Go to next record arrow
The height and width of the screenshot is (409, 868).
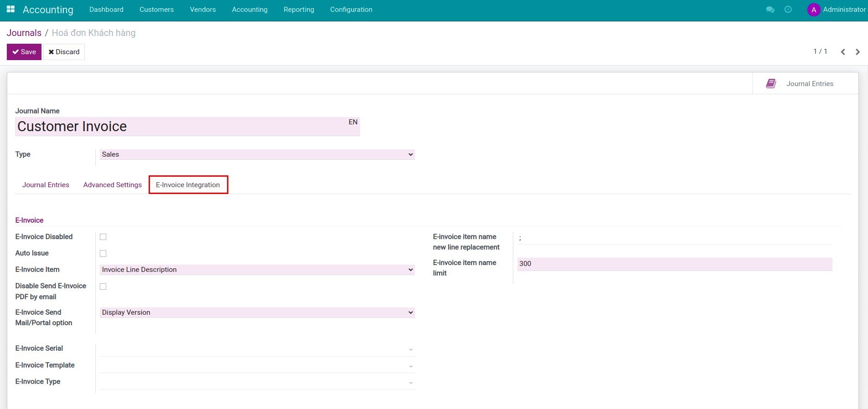858,52
